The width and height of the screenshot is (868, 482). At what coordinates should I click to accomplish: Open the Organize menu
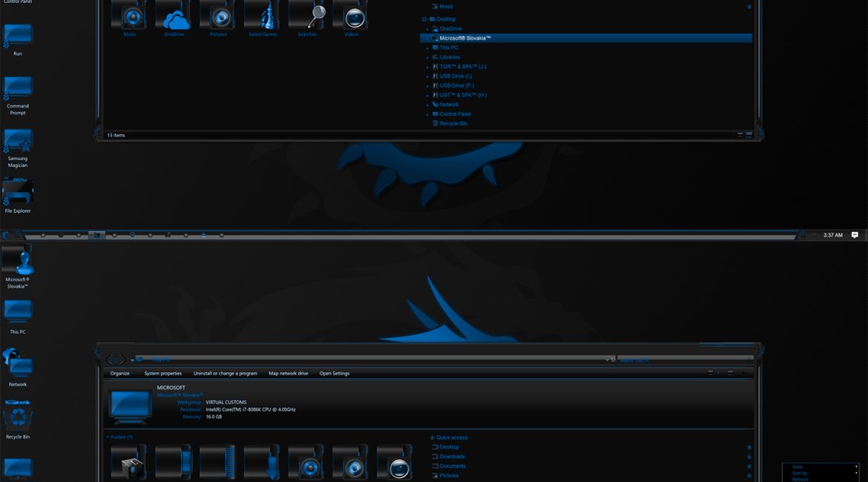120,374
